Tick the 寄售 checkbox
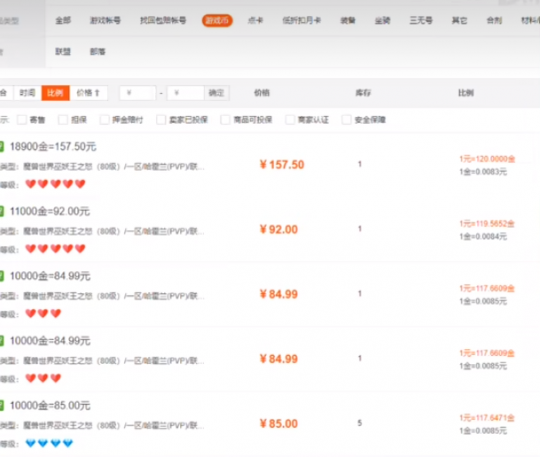 (x=22, y=120)
